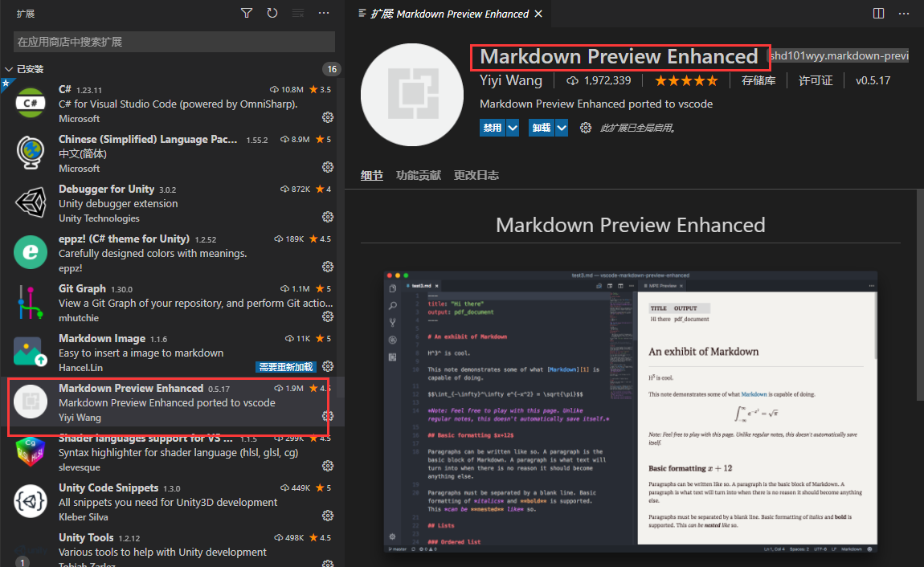The image size is (924, 567).
Task: Open extensions panel more actions menu
Action: point(324,13)
